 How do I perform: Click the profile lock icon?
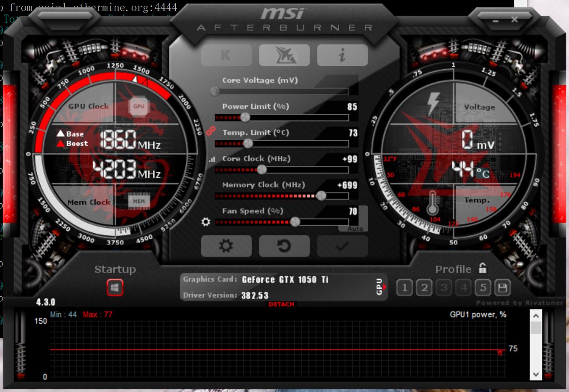point(482,268)
